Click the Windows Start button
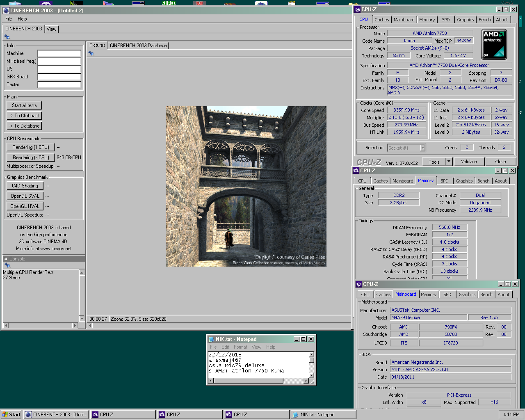525x420 pixels. coord(11,415)
